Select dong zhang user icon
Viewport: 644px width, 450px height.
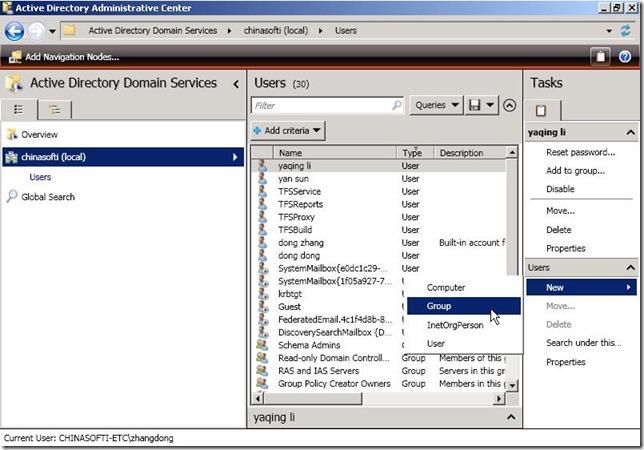tap(262, 242)
